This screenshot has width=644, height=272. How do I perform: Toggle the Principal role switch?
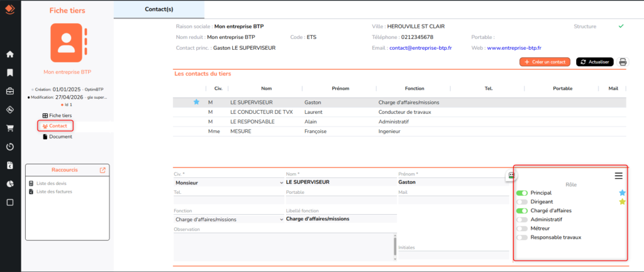pyautogui.click(x=522, y=193)
